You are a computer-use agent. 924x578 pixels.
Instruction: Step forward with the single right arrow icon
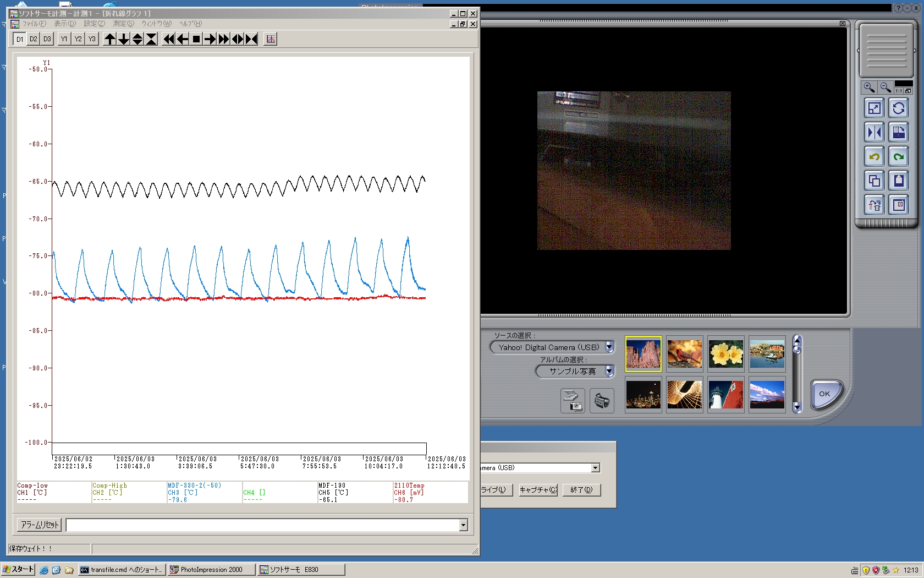pos(210,39)
